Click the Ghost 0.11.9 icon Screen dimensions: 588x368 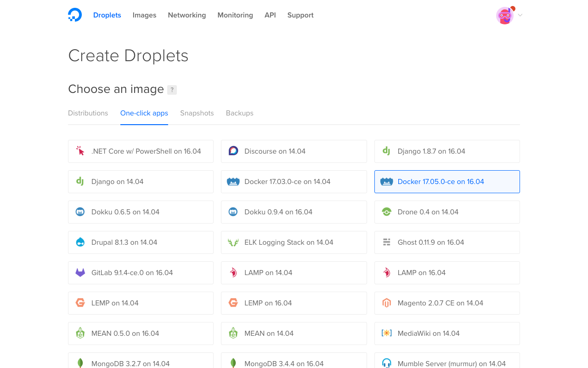pos(386,242)
